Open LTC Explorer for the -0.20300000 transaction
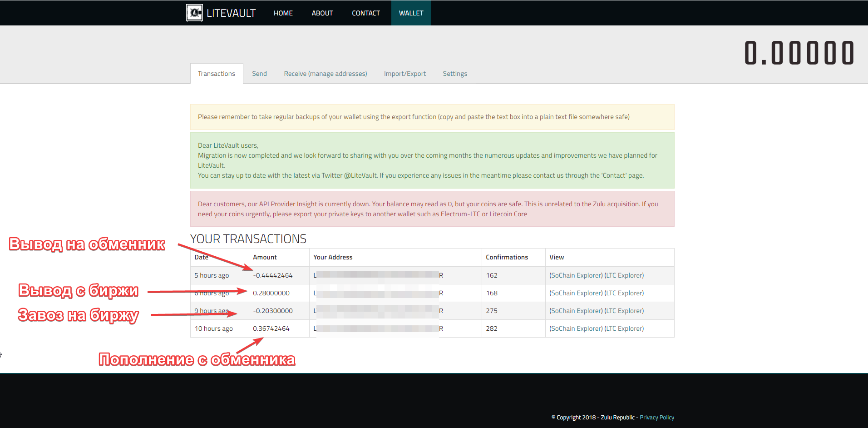This screenshot has width=868, height=428. pos(624,311)
